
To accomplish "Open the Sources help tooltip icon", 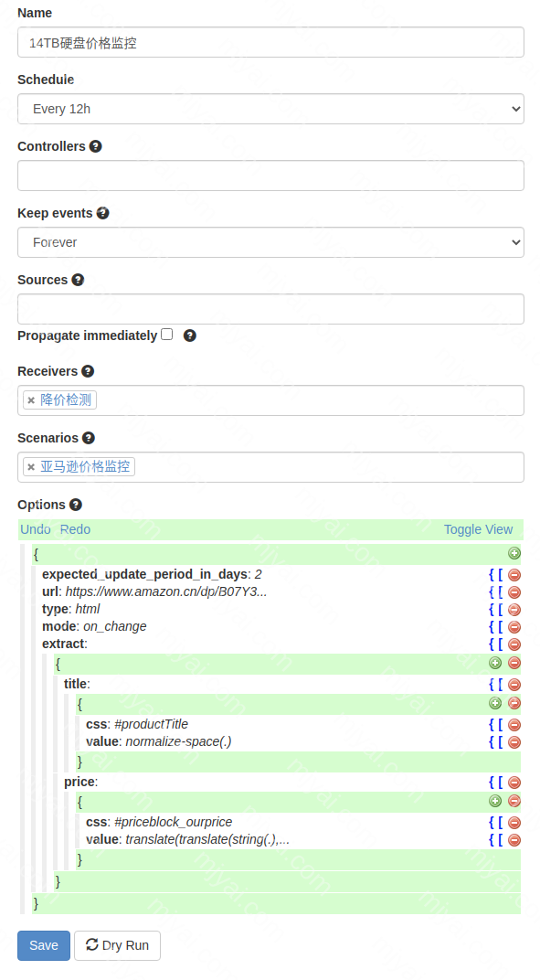I will [x=79, y=280].
